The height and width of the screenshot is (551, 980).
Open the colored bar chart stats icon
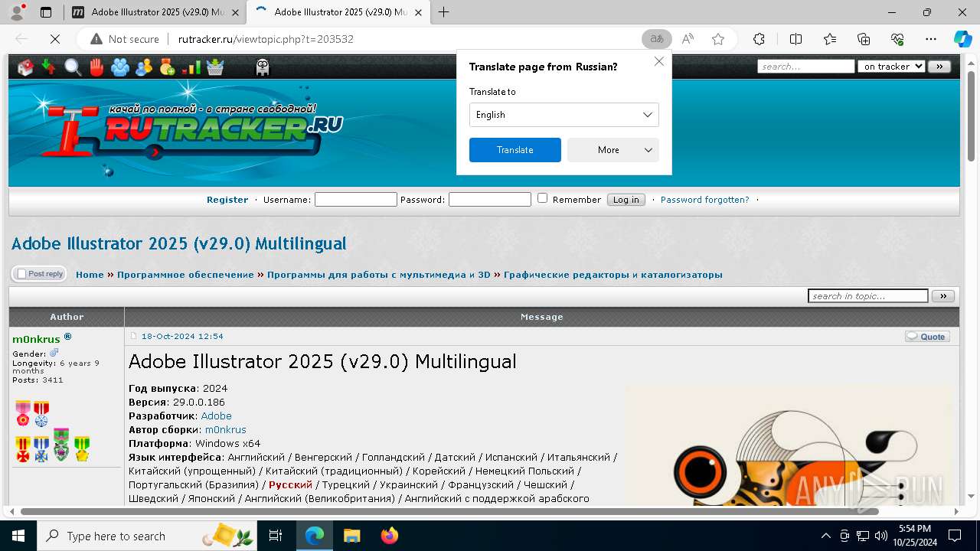(191, 67)
